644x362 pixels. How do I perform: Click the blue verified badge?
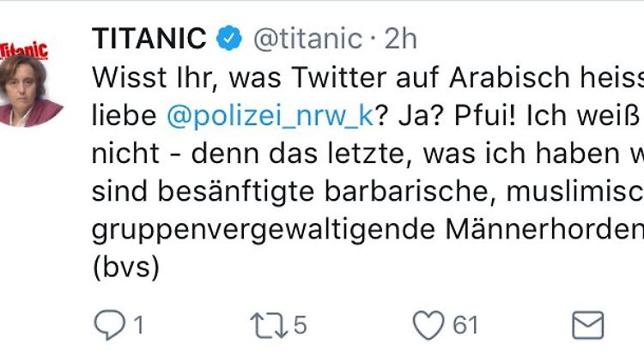pos(228,39)
